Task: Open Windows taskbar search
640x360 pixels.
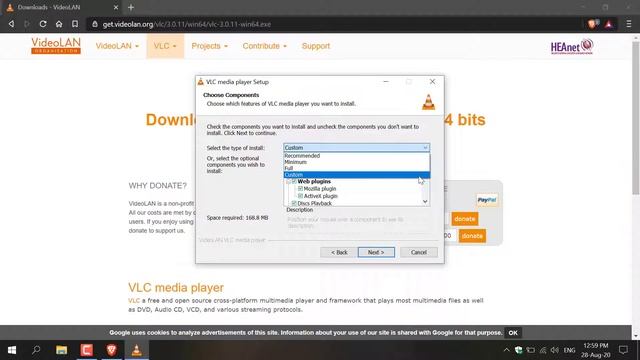Action: tap(36, 350)
